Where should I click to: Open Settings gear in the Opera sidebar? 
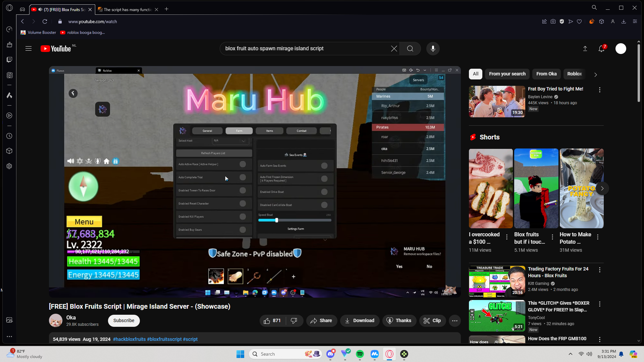pyautogui.click(x=9, y=166)
